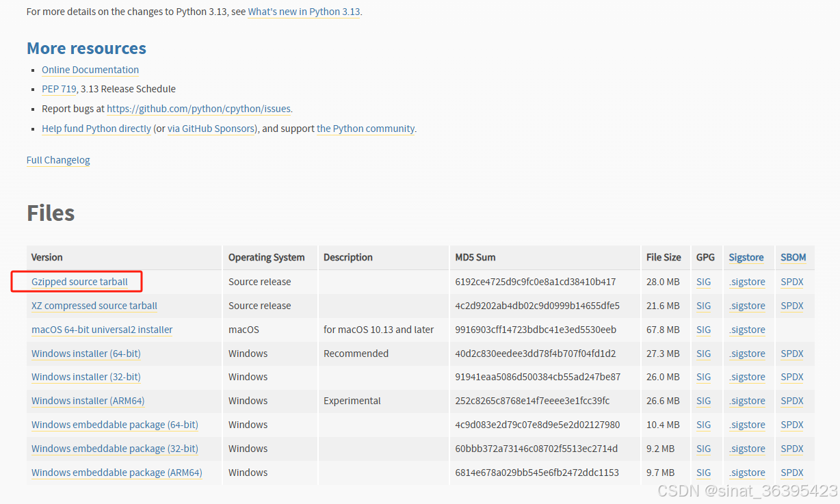Visit the github.com/python/cpython/issues link

pyautogui.click(x=199, y=109)
